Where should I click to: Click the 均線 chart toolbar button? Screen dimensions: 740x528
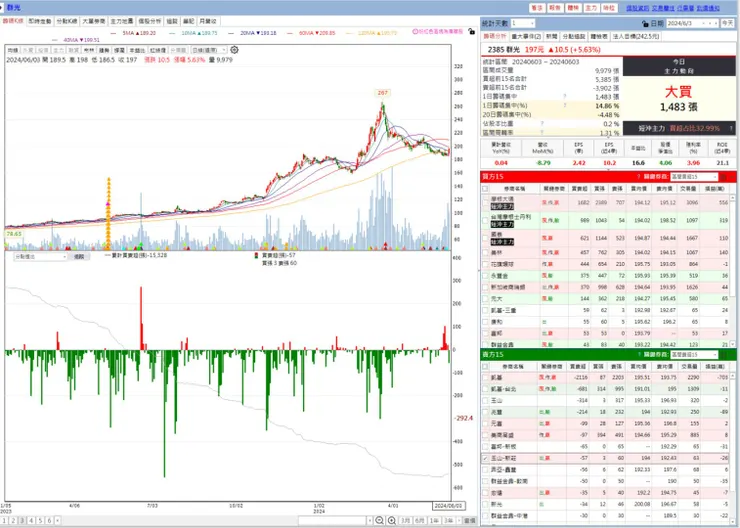coord(13,50)
